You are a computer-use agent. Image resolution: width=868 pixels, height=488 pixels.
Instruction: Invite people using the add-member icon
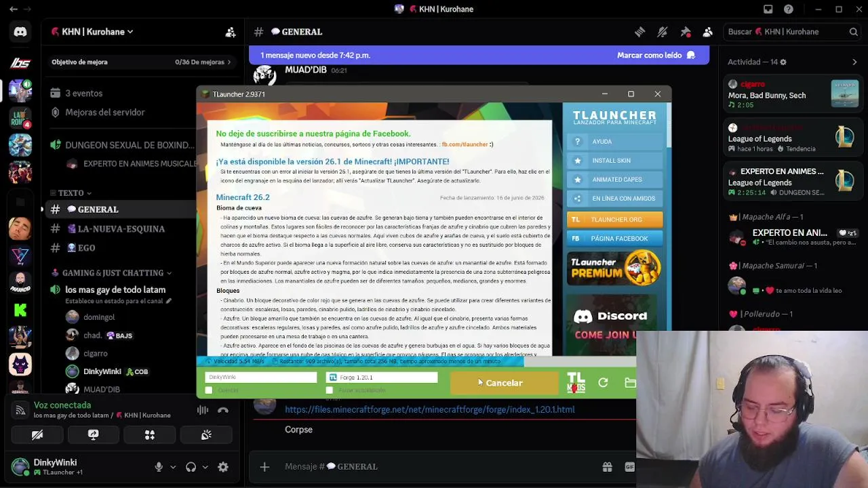pyautogui.click(x=231, y=32)
